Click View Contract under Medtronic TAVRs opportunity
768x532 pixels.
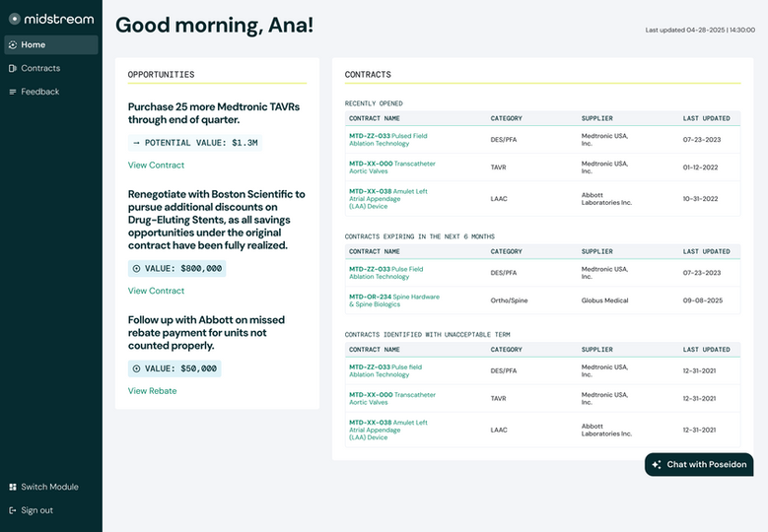(x=156, y=166)
